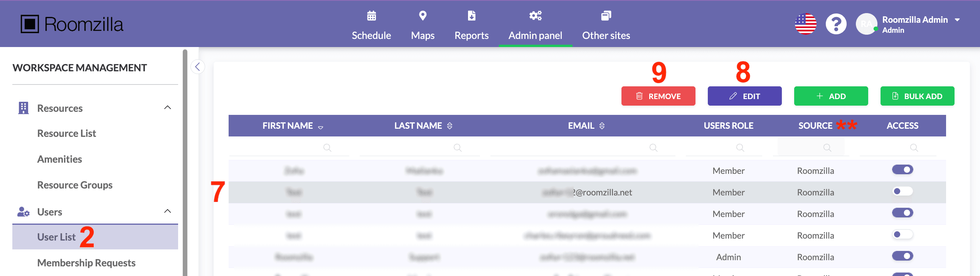Collapse the Users section chevron

(x=167, y=211)
